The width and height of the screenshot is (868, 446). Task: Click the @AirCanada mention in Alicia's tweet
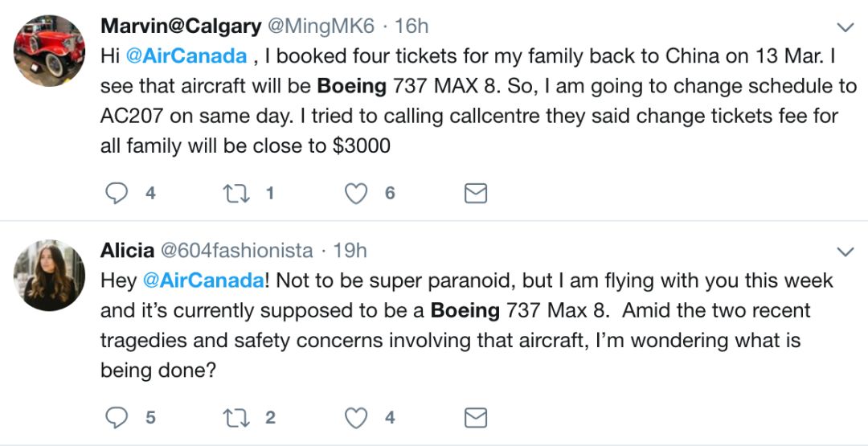pos(203,280)
